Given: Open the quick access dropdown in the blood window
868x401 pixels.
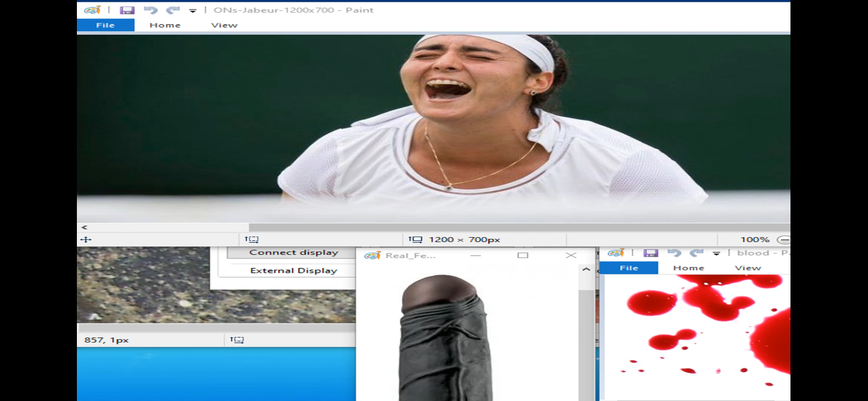Looking at the screenshot, I should (x=716, y=254).
